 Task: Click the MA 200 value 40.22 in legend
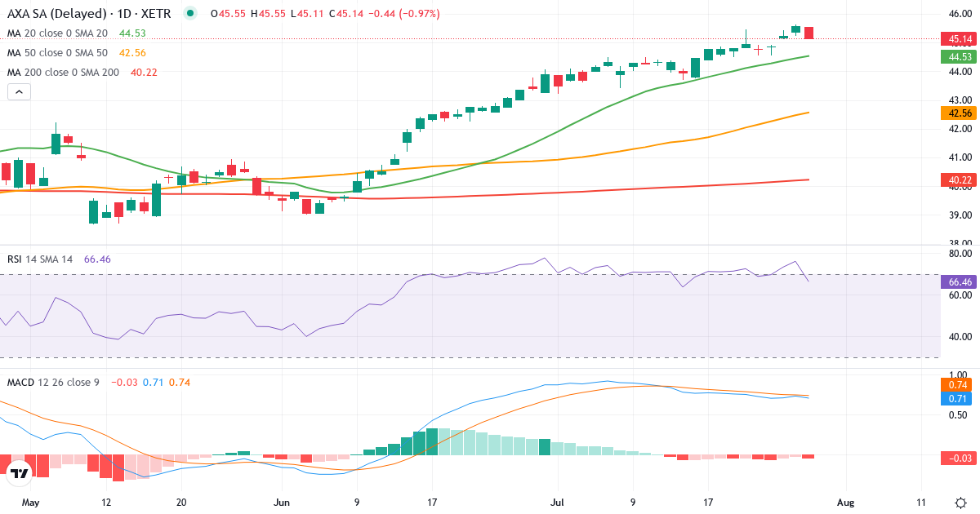point(144,72)
